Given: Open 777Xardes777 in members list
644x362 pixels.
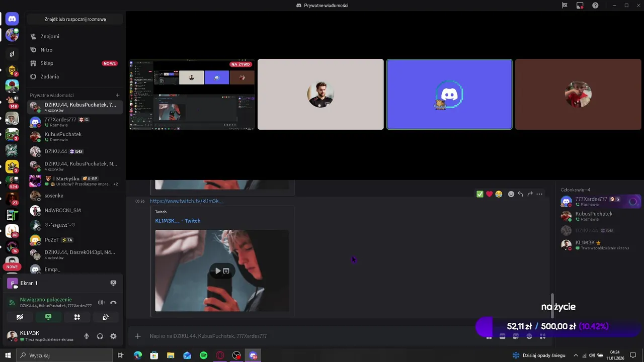Looking at the screenshot, I should click(x=600, y=201).
